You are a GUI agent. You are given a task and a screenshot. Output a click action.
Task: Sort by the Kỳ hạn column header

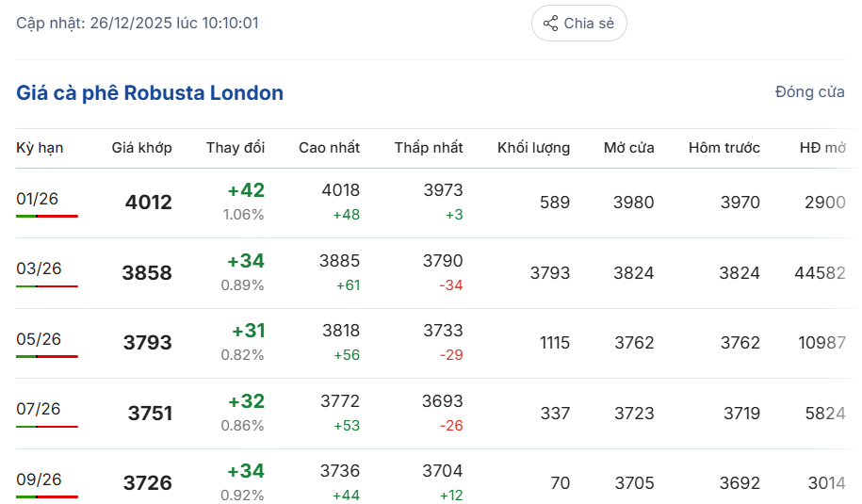[40, 148]
